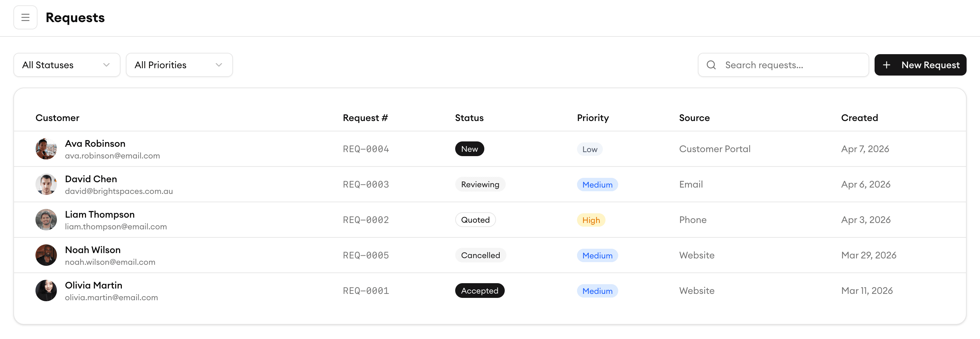Open the hamburger navigation menu
Viewport: 980px width, 339px height.
coord(25,17)
